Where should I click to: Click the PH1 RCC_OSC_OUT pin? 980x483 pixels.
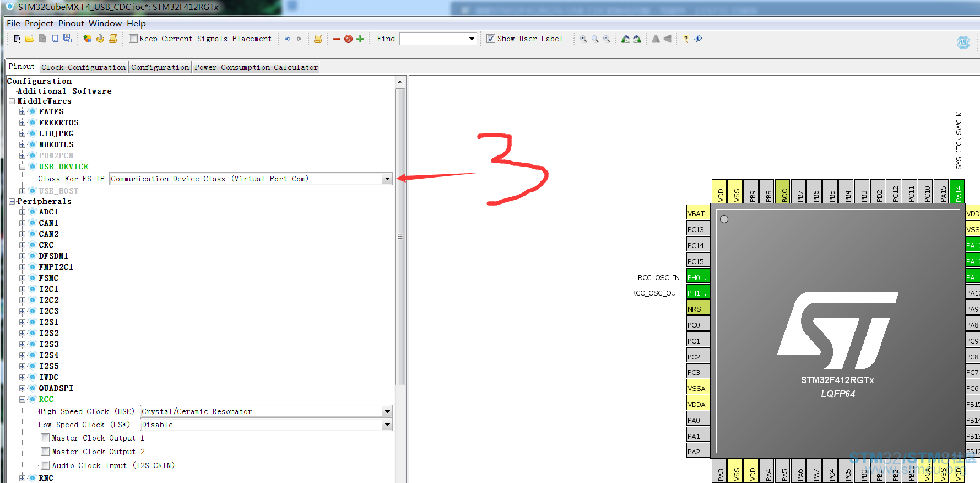698,293
